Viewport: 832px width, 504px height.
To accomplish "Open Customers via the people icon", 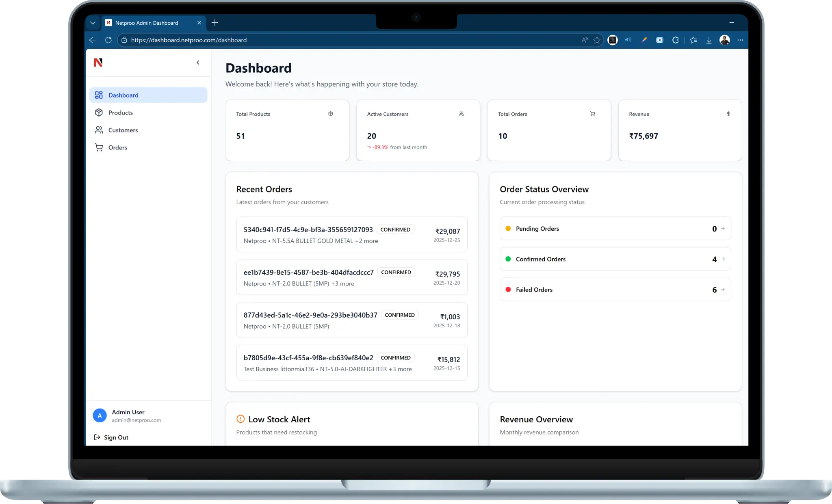I will point(99,130).
